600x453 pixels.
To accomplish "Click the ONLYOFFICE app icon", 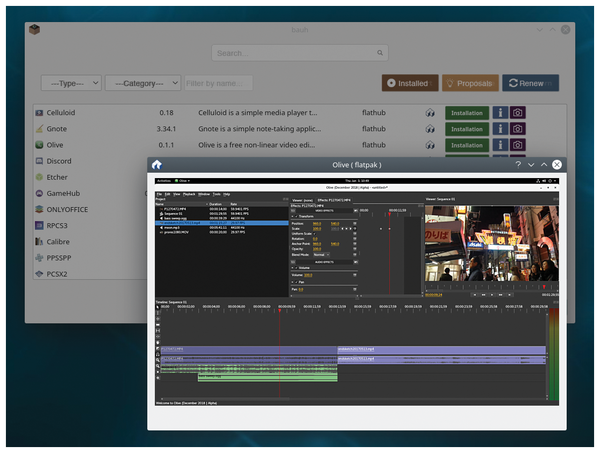I will (39, 209).
